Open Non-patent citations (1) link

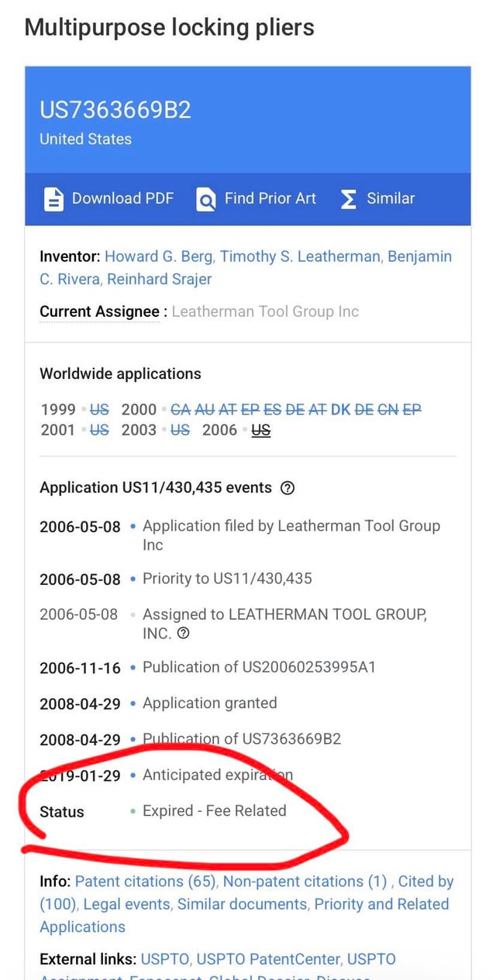point(305,882)
